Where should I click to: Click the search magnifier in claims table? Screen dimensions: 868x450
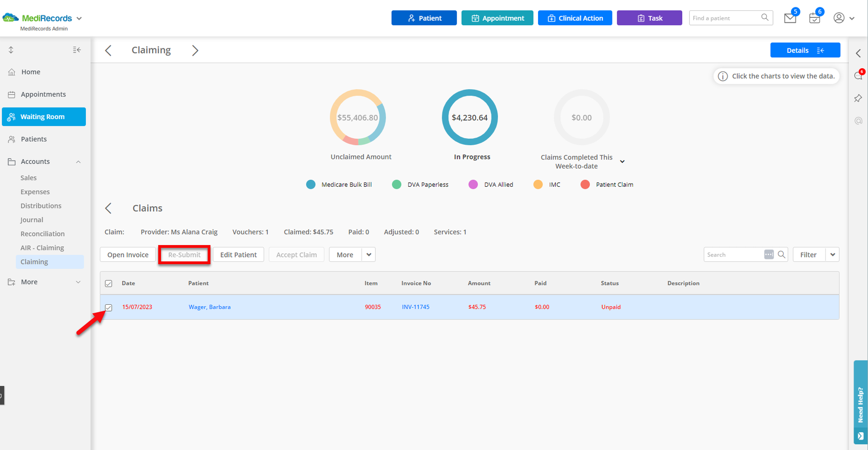click(782, 254)
